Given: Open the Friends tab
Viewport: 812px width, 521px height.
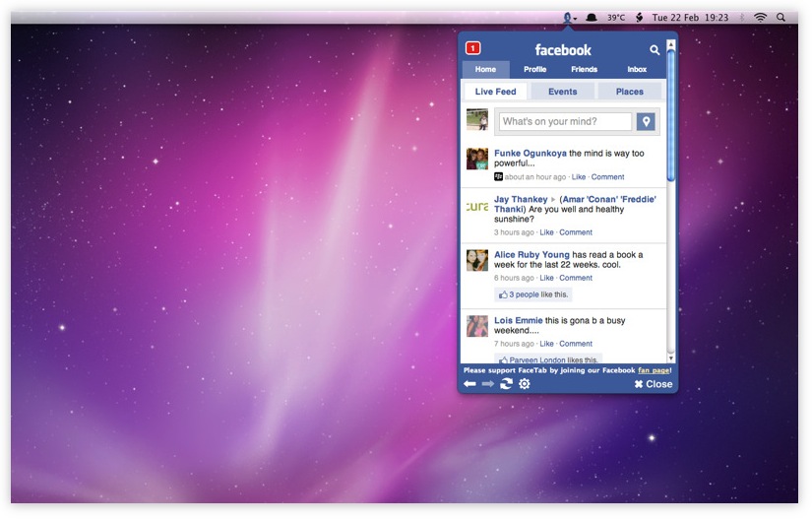Looking at the screenshot, I should pos(584,69).
